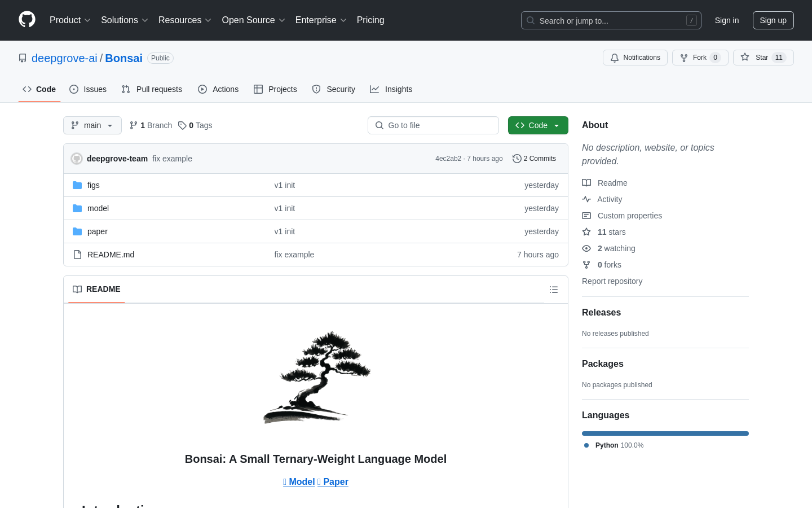Select the Code tab
This screenshot has height=508, width=812.
(x=39, y=89)
